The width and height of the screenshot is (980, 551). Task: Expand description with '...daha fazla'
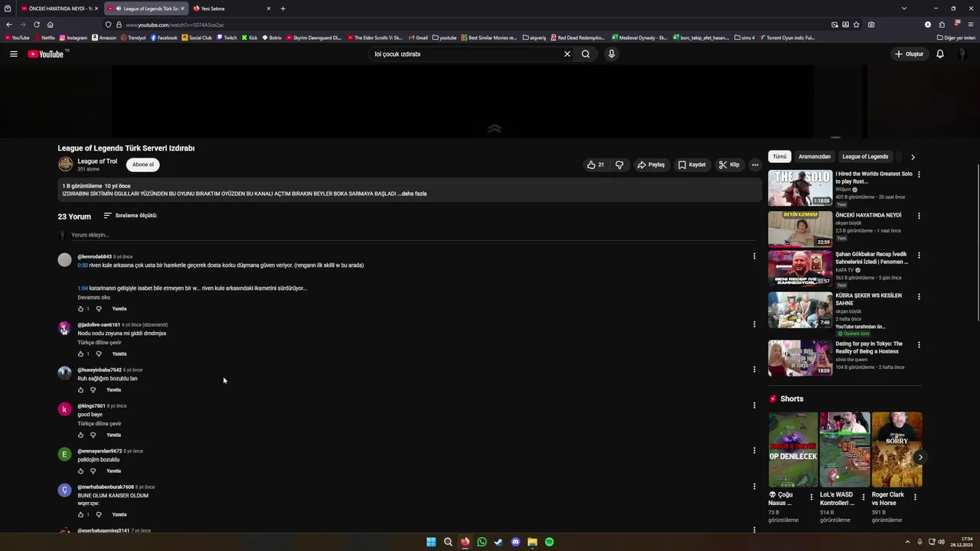(x=413, y=194)
